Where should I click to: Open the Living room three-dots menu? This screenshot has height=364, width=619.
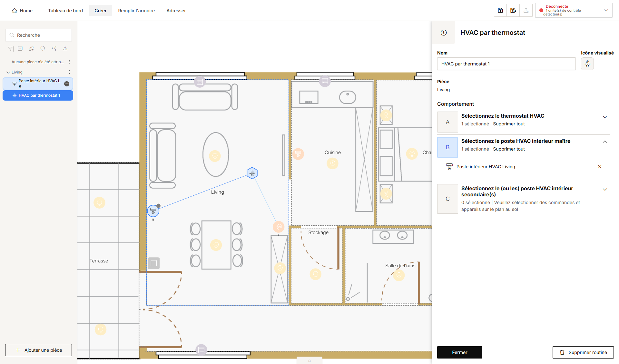pyautogui.click(x=69, y=72)
